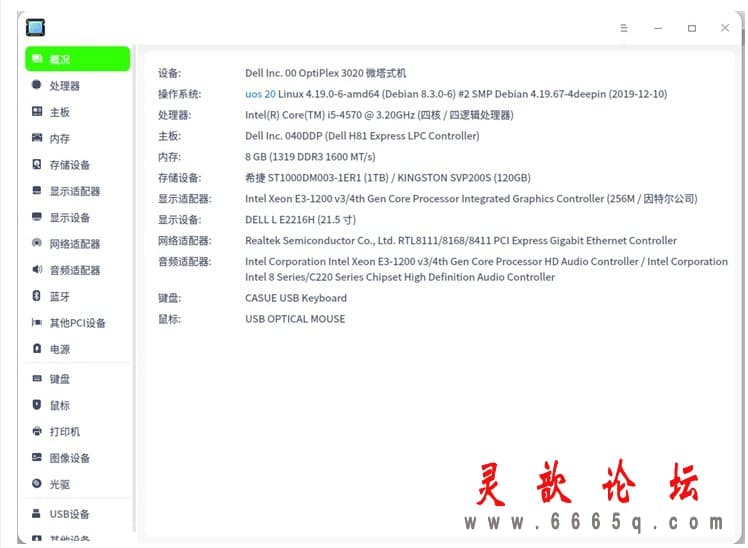
Task: Open the 存储设备 sidebar entry
Action: (x=77, y=165)
